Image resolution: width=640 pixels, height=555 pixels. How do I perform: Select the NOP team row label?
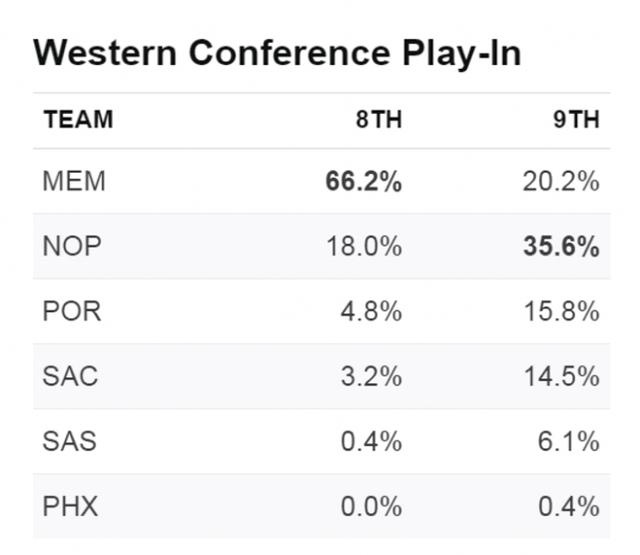coord(72,246)
